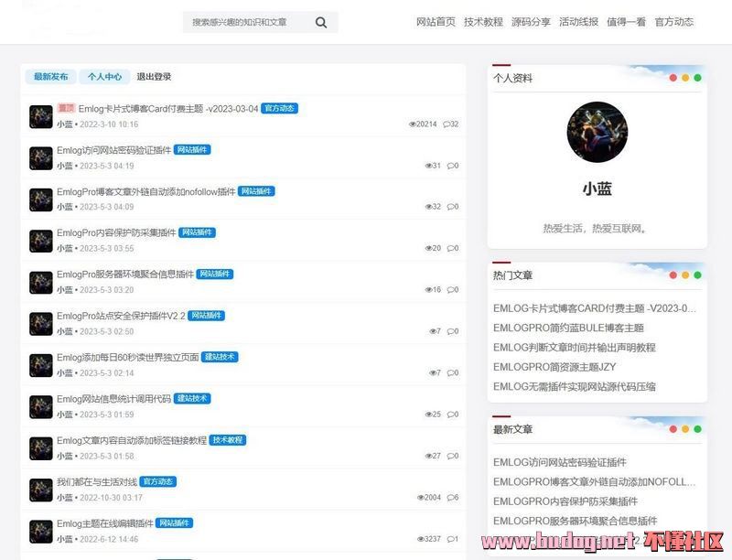The height and width of the screenshot is (560, 732).
Task: Click the comment icon on EmlogPro内容保护防采集插件 row
Action: point(450,248)
